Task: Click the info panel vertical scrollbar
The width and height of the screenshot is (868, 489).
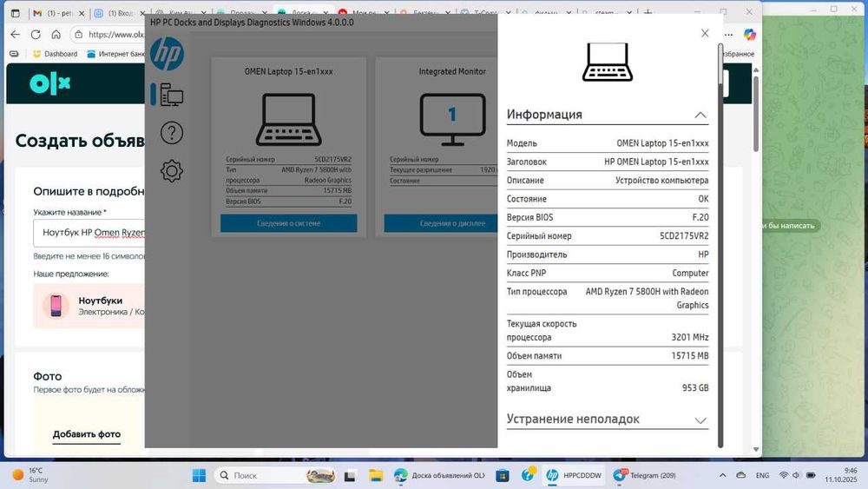Action: click(x=720, y=245)
